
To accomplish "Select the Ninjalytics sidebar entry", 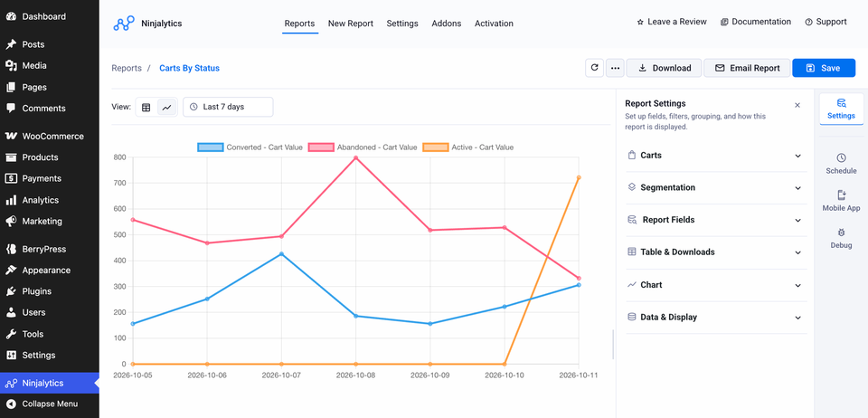I will [49, 383].
